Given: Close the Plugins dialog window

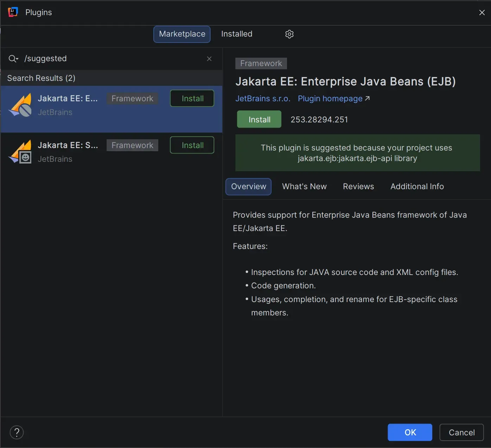Looking at the screenshot, I should coord(482,13).
